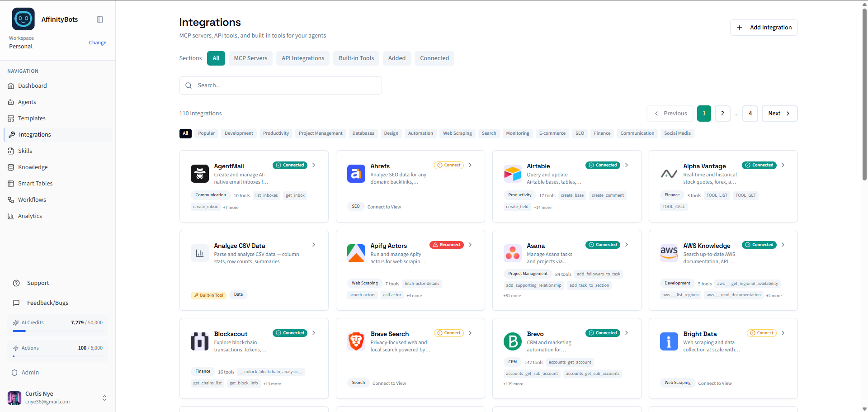Select the Airtable integration logo

coord(512,174)
